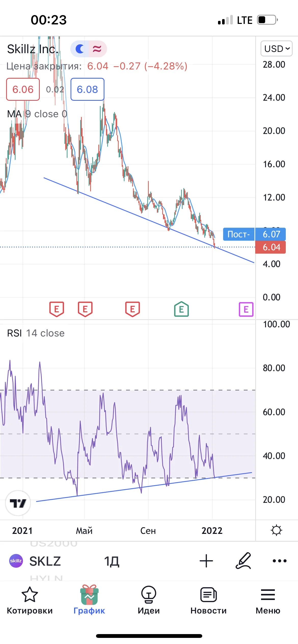Open the USD currency dropdown
Image resolution: width=298 pixels, height=644 pixels.
click(x=276, y=48)
